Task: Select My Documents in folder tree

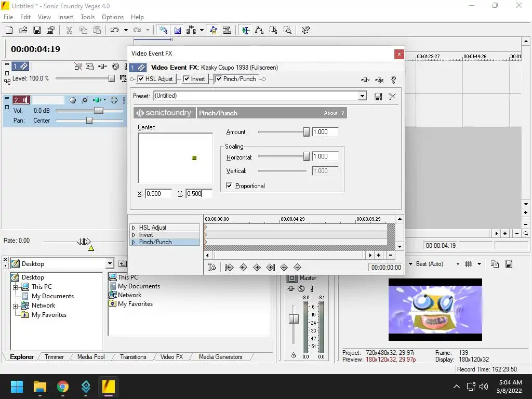Action: point(52,296)
